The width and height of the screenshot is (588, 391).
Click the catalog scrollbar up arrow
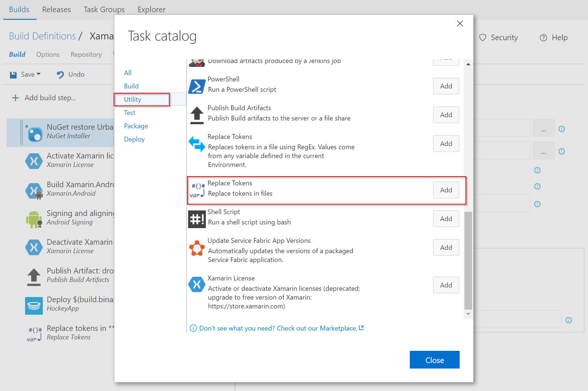click(468, 64)
